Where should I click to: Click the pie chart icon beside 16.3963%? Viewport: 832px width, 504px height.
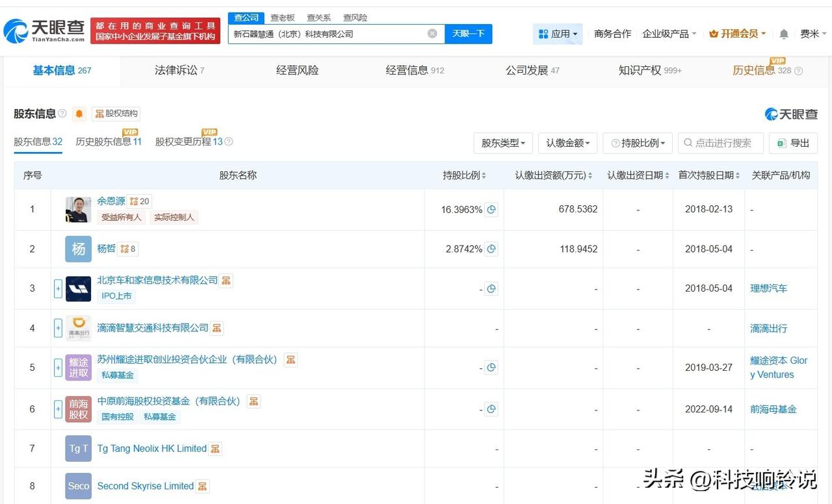pyautogui.click(x=492, y=210)
